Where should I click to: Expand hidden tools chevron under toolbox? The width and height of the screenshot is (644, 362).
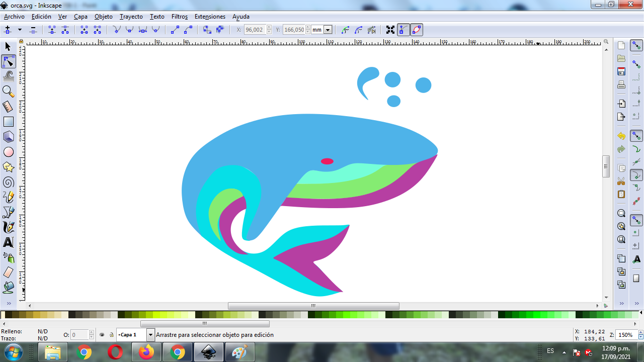point(8,303)
